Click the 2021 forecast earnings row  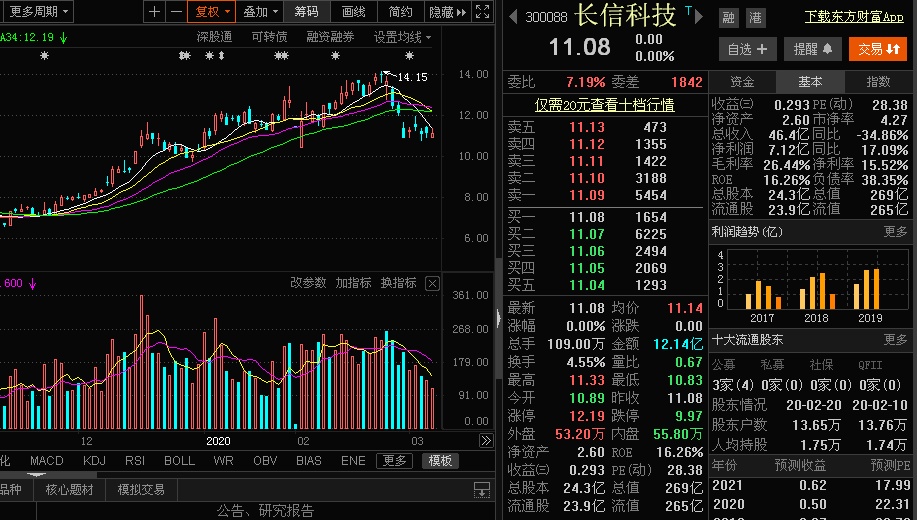(x=811, y=485)
